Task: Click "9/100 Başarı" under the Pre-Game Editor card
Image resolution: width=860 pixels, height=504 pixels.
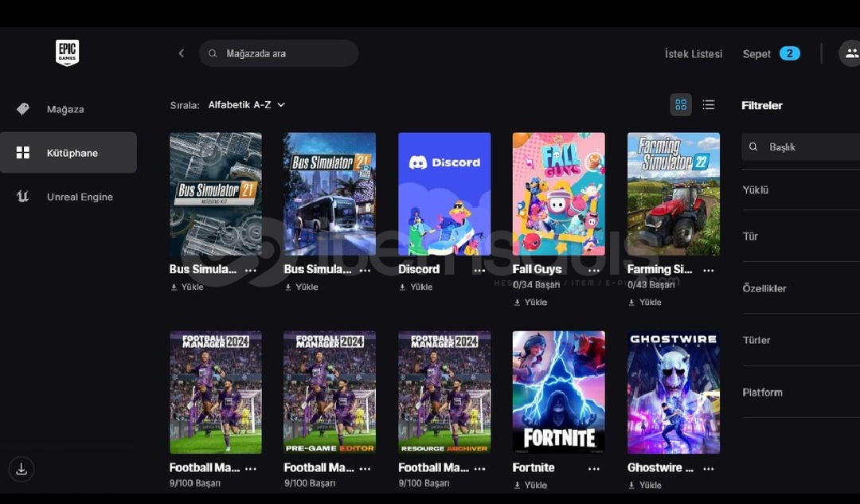Action: (310, 483)
